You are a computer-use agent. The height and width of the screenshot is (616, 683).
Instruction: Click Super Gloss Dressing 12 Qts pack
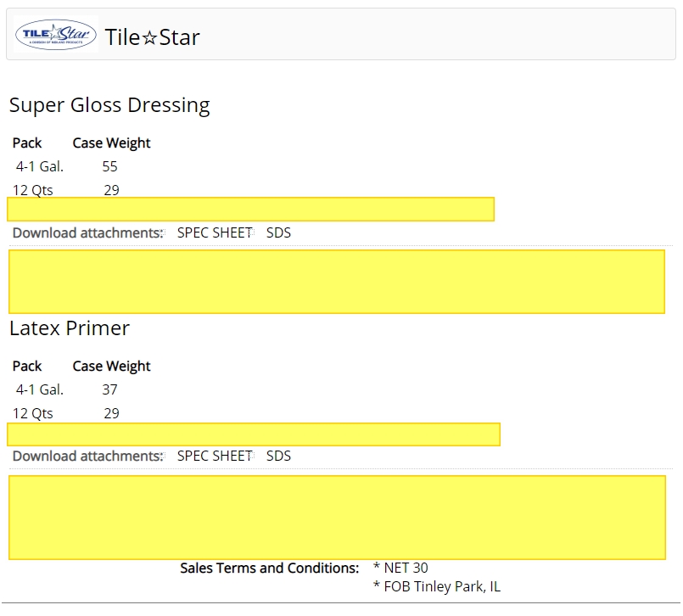click(x=33, y=190)
